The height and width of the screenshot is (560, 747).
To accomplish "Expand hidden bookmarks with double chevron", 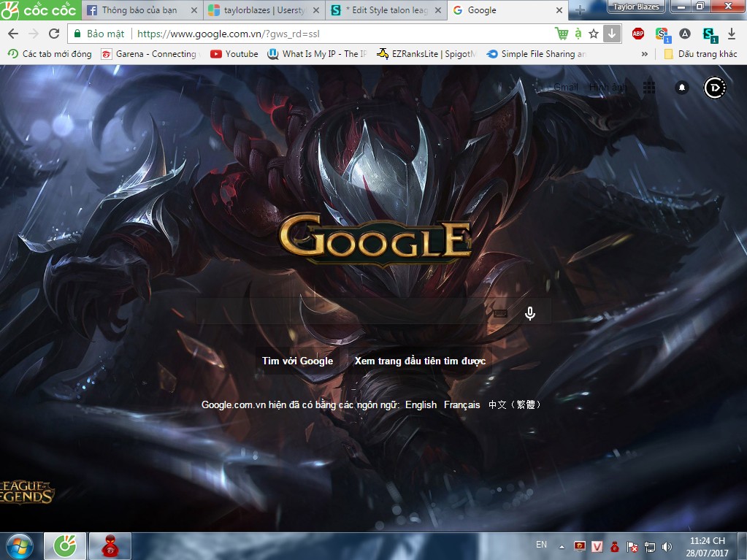I will [x=644, y=54].
